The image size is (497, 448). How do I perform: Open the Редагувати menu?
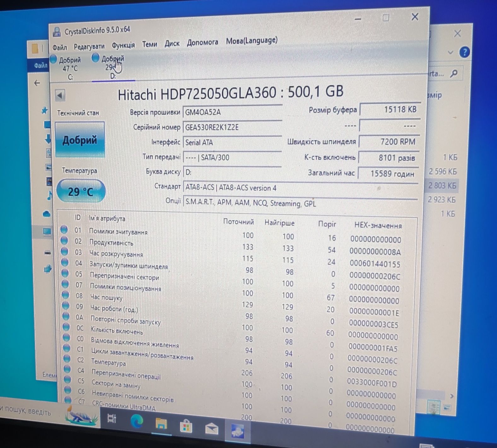pyautogui.click(x=89, y=46)
